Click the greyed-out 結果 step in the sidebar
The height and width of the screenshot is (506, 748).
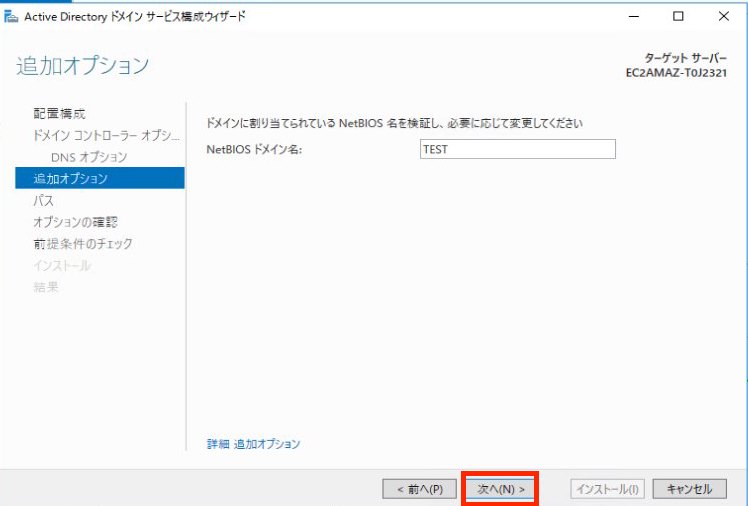(x=46, y=287)
